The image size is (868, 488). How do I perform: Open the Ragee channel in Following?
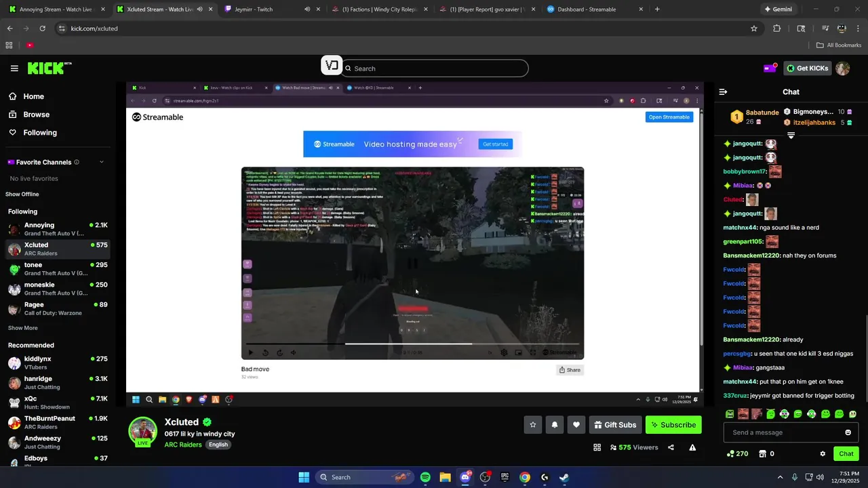[57, 308]
